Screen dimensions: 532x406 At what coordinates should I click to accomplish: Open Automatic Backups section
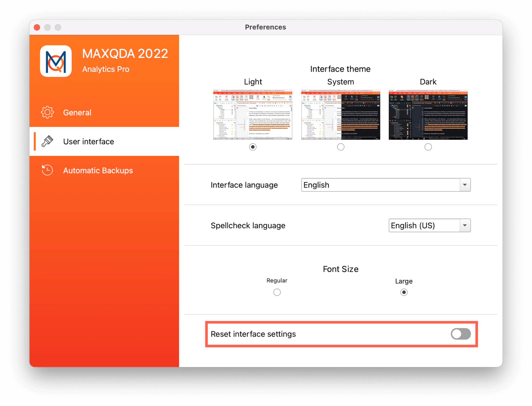click(x=104, y=170)
